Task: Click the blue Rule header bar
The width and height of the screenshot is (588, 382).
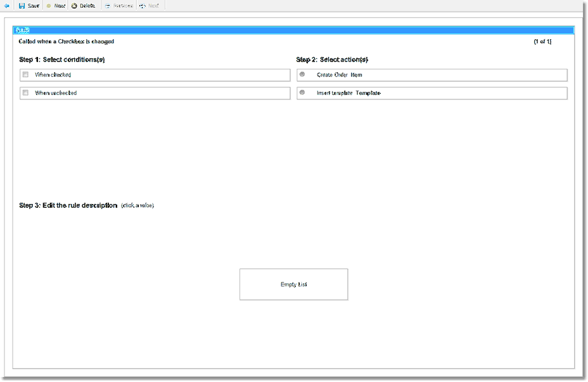Action: pos(293,30)
